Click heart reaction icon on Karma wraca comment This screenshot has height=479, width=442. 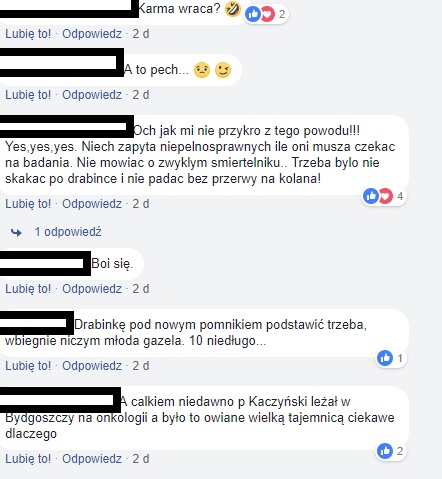pyautogui.click(x=267, y=14)
